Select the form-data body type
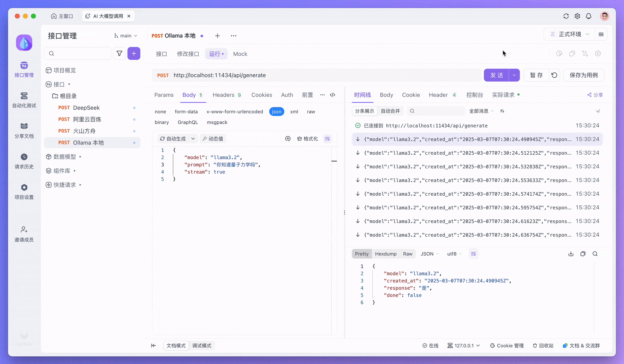Image resolution: width=624 pixels, height=364 pixels. pos(186,112)
